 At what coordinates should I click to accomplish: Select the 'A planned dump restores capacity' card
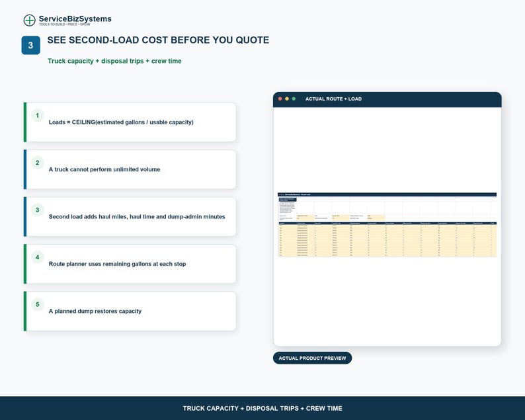(x=130, y=311)
